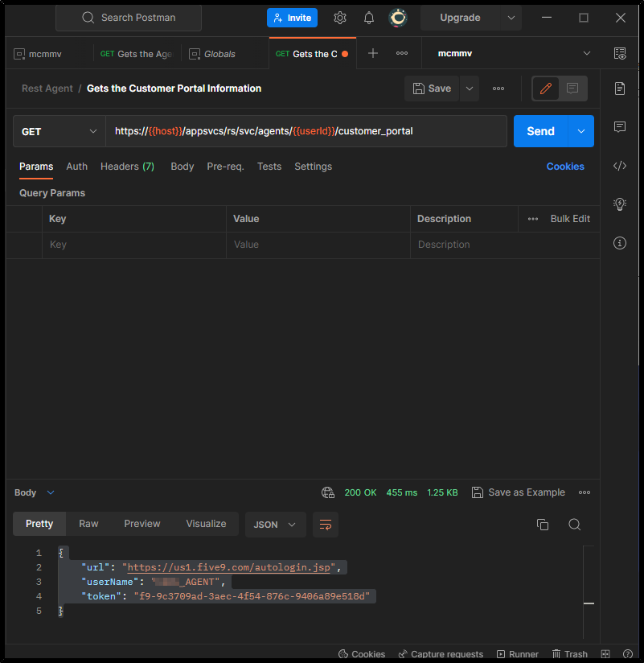Click the query param Value field

coord(318,245)
